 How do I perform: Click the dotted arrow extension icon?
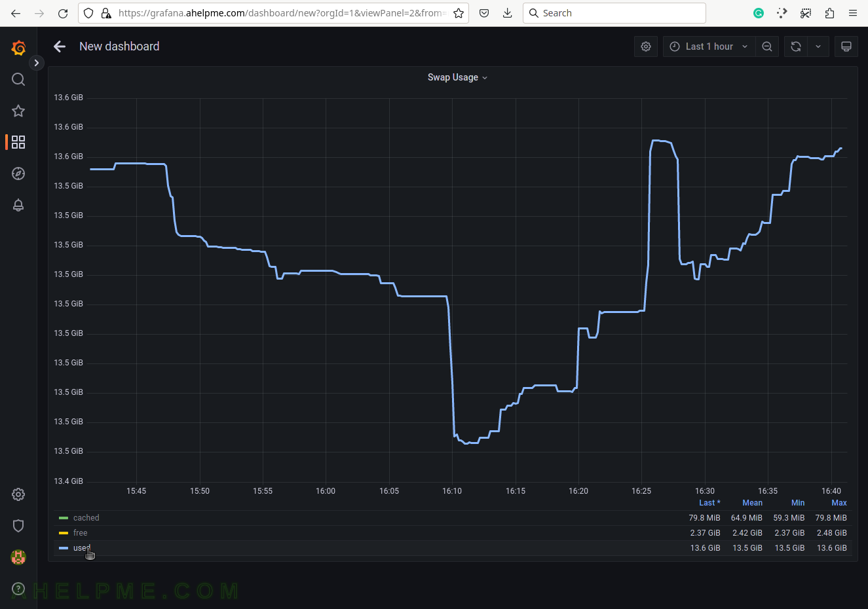pos(782,13)
